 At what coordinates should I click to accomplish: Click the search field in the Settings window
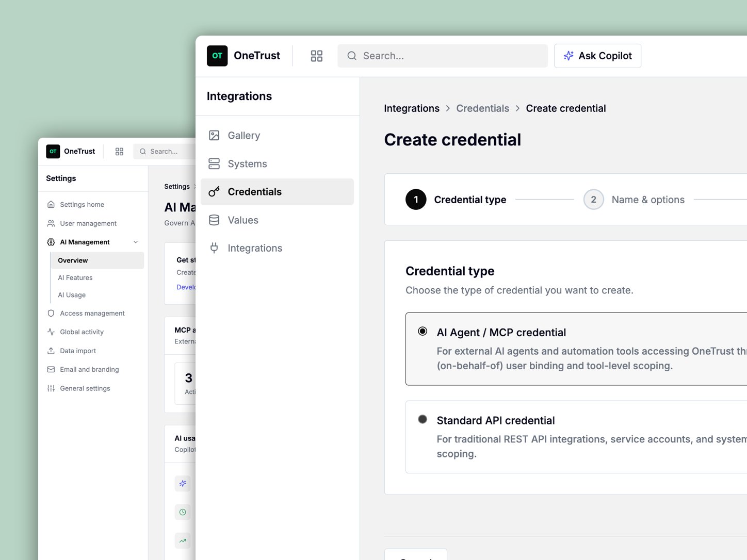click(165, 152)
